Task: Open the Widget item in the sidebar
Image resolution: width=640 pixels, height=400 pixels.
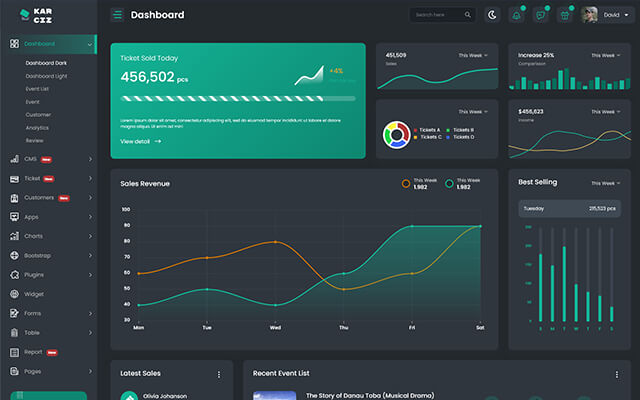Action: coord(34,294)
